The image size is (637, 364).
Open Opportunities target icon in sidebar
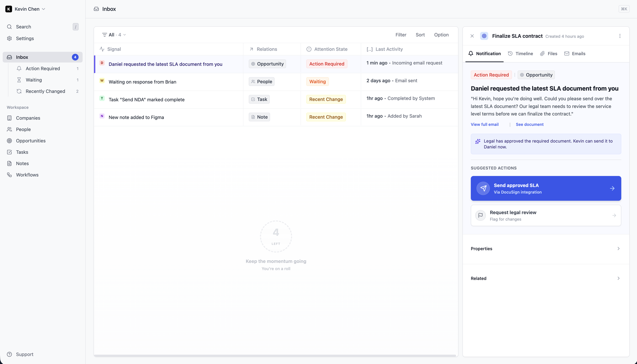click(x=9, y=141)
